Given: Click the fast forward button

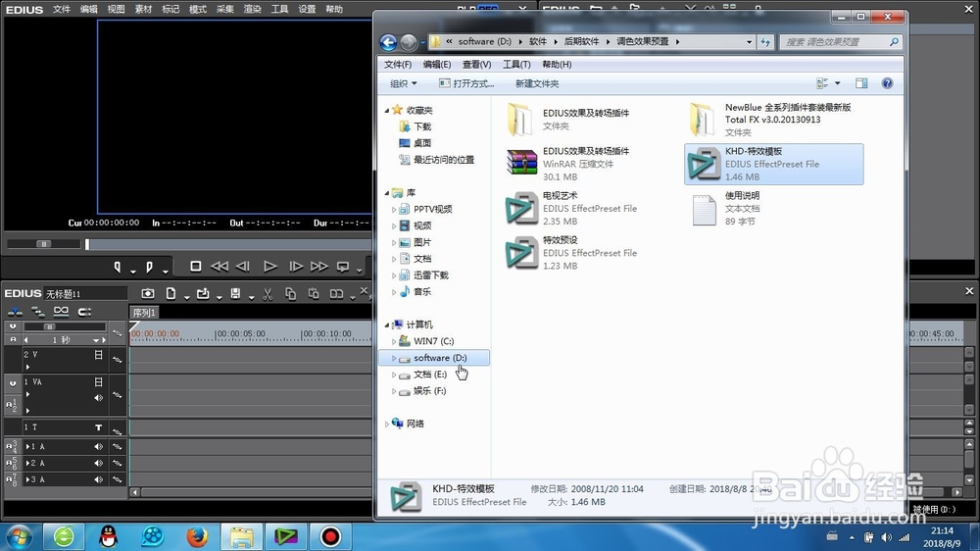Looking at the screenshot, I should point(319,267).
